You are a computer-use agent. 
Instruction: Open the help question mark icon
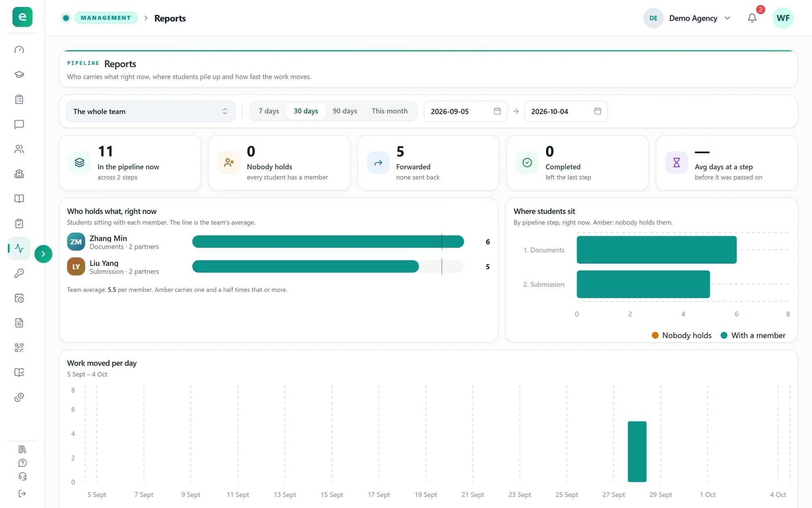tap(22, 463)
